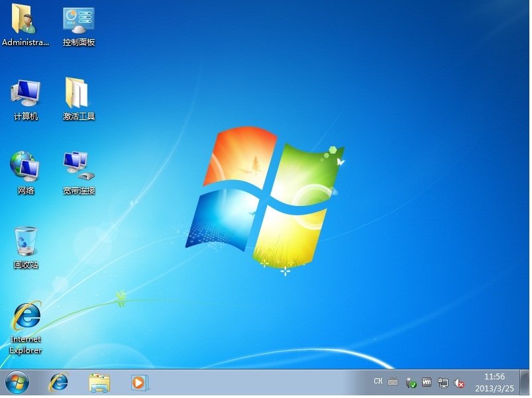The height and width of the screenshot is (398, 532).
Task: Open the Windows Start menu orb
Action: tap(17, 383)
